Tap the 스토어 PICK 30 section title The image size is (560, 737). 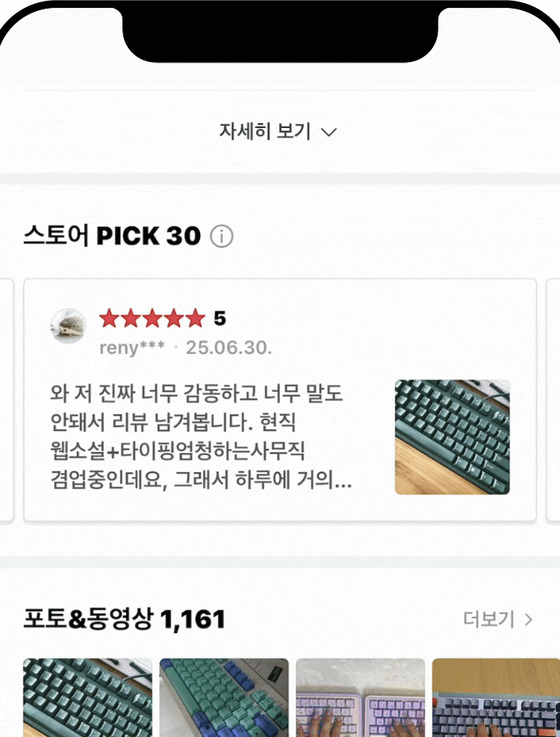pos(112,235)
